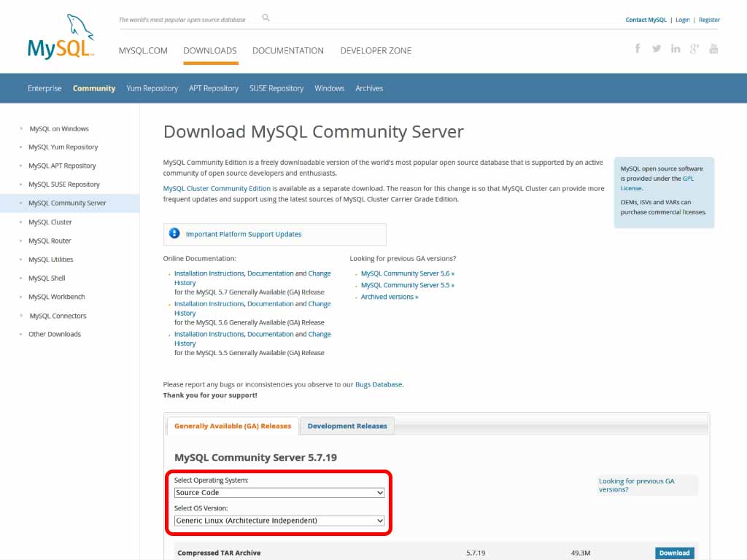Image resolution: width=747 pixels, height=560 pixels.
Task: Open MySQL Utilities sidebar item
Action: coord(51,259)
